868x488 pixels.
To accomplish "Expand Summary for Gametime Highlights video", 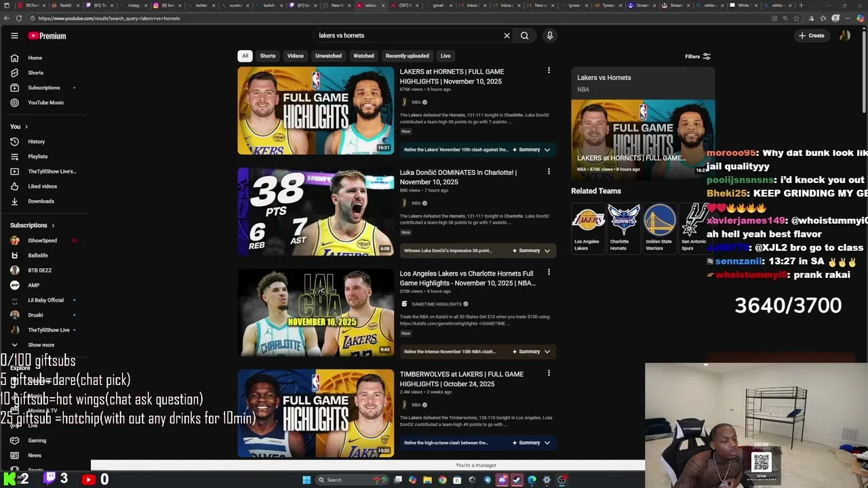I will [x=531, y=352].
